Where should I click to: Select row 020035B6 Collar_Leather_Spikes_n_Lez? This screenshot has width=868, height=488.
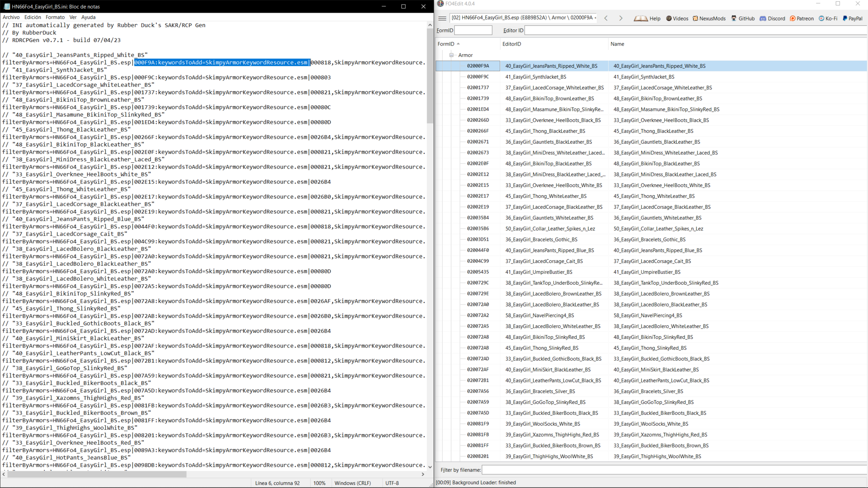pos(651,229)
